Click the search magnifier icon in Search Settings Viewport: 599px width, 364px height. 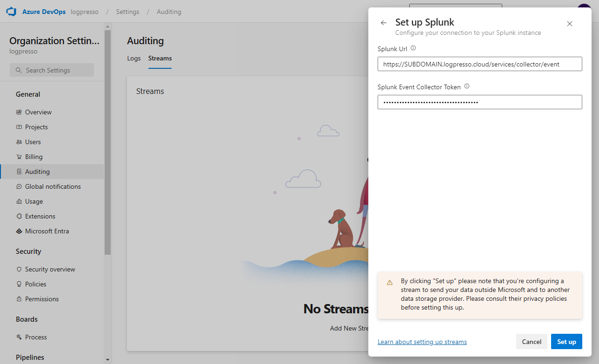tap(19, 70)
